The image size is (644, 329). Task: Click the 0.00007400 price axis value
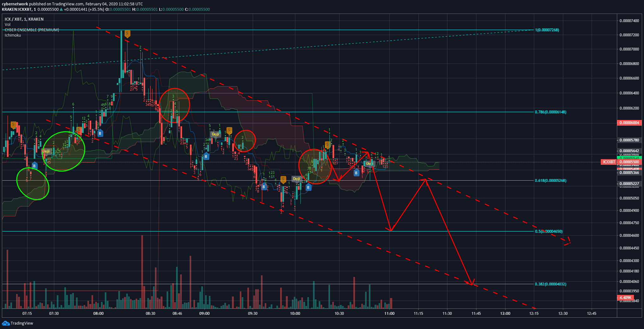coord(629,21)
